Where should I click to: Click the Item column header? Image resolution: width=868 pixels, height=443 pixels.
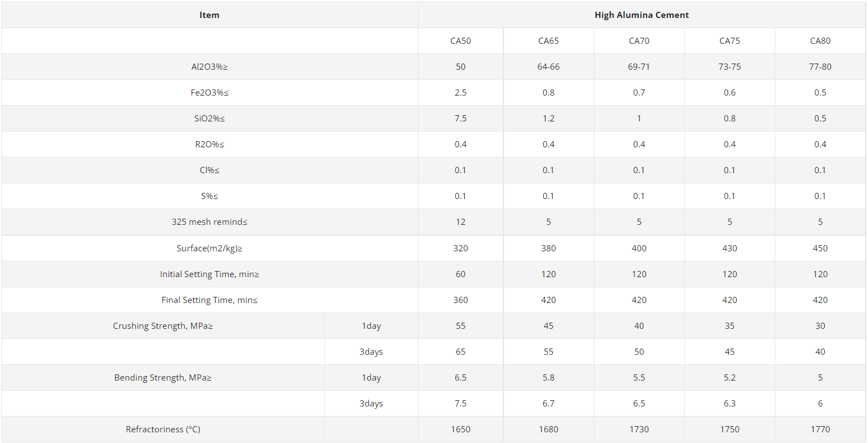pyautogui.click(x=210, y=15)
